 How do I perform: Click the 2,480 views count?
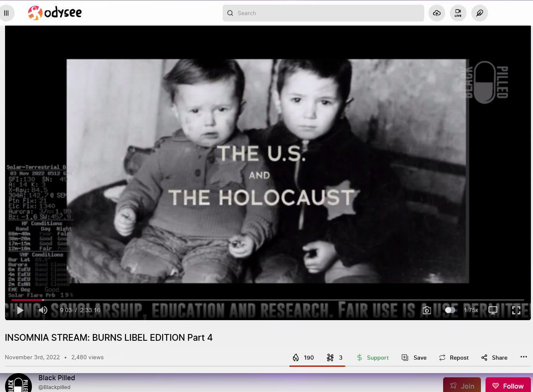87,357
